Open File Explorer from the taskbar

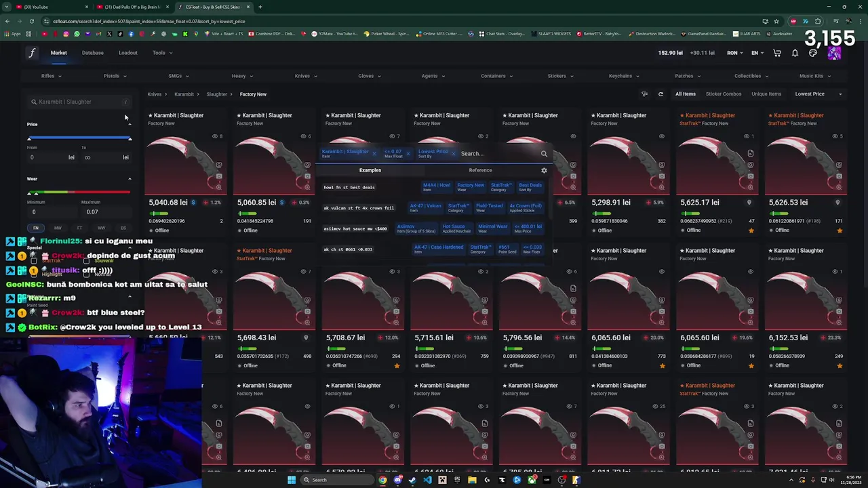472,480
